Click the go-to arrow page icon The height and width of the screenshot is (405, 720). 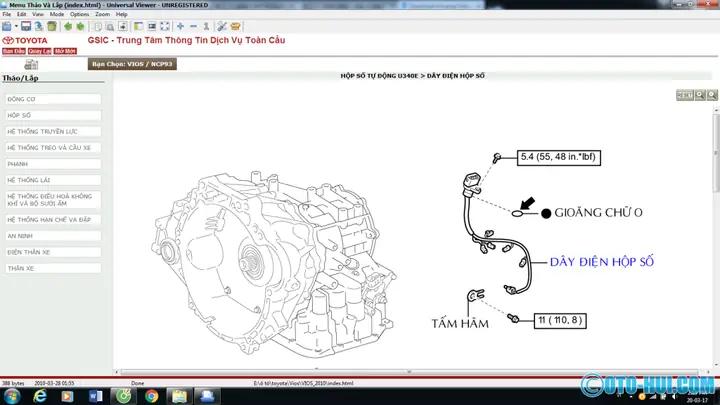(123, 26)
